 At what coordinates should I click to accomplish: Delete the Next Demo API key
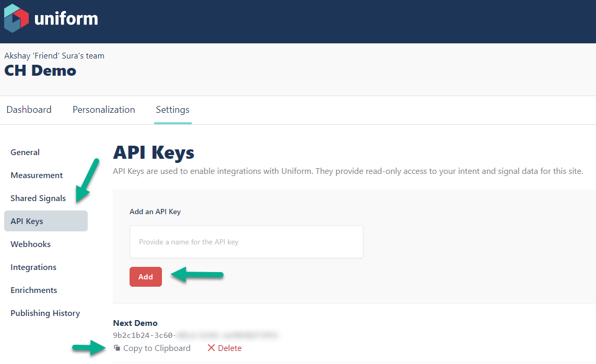point(225,348)
